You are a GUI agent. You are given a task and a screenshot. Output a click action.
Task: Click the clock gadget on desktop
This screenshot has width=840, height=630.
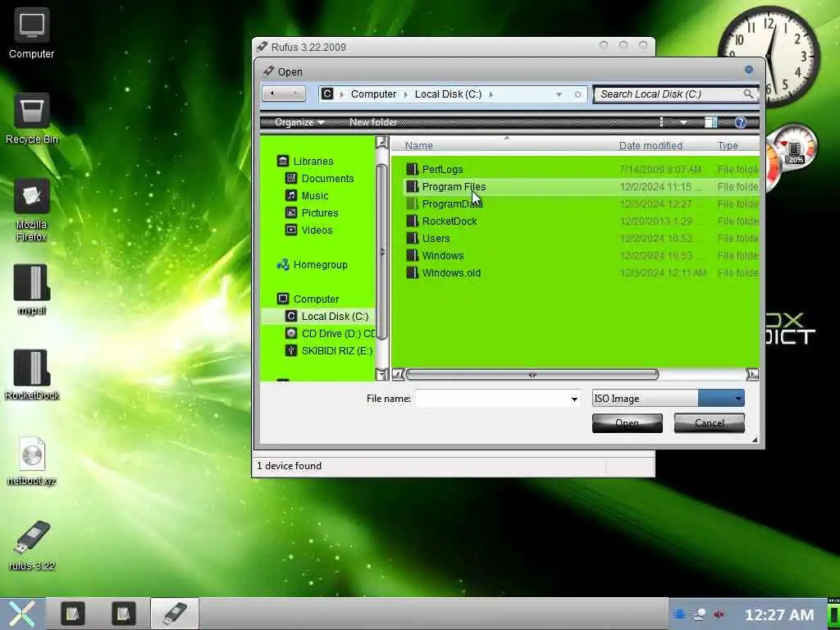coord(768,56)
